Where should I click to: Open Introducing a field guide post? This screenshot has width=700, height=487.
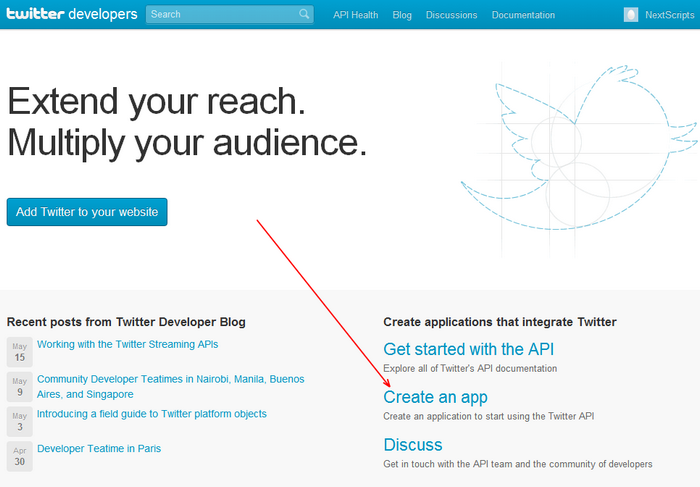(151, 414)
